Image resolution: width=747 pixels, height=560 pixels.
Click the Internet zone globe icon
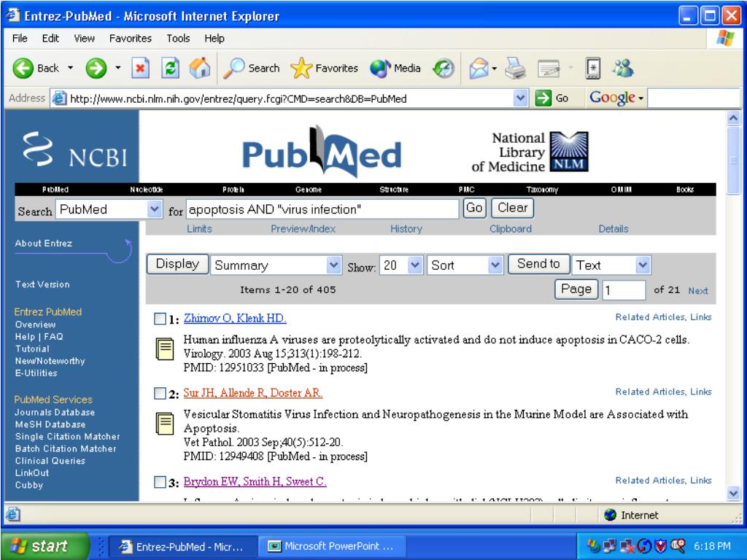(610, 515)
